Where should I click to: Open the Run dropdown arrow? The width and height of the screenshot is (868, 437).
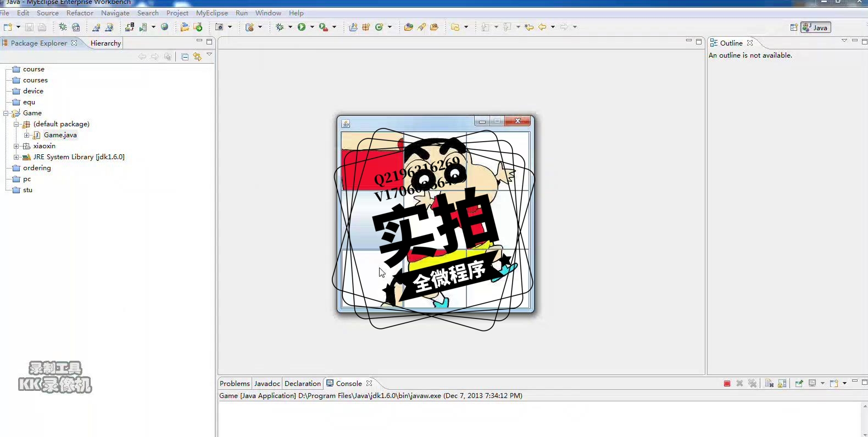tap(312, 27)
